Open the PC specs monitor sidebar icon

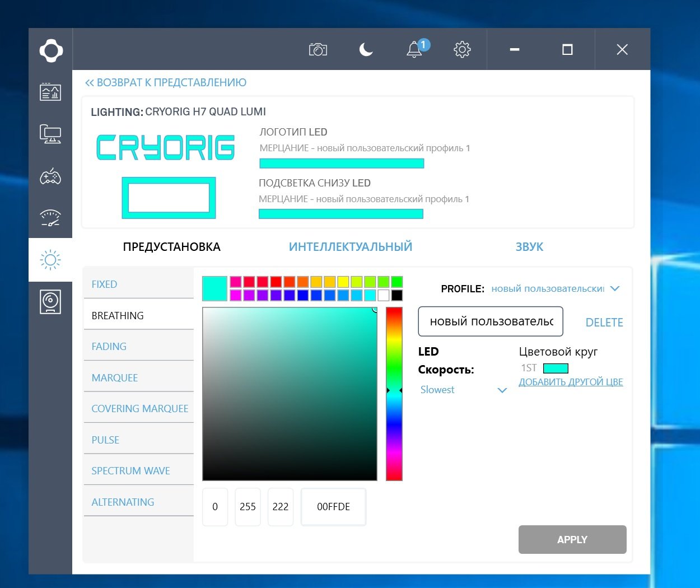tap(50, 134)
